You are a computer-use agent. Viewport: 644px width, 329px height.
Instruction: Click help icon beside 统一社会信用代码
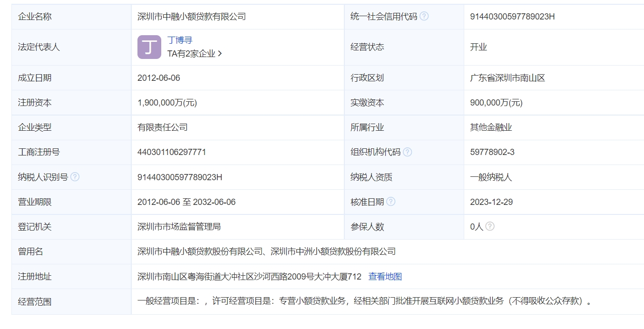424,16
